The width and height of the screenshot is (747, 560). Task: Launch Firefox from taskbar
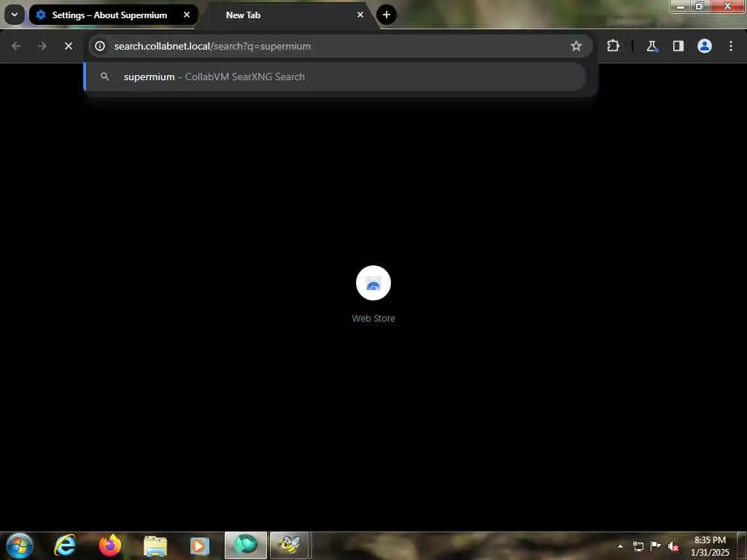(110, 545)
